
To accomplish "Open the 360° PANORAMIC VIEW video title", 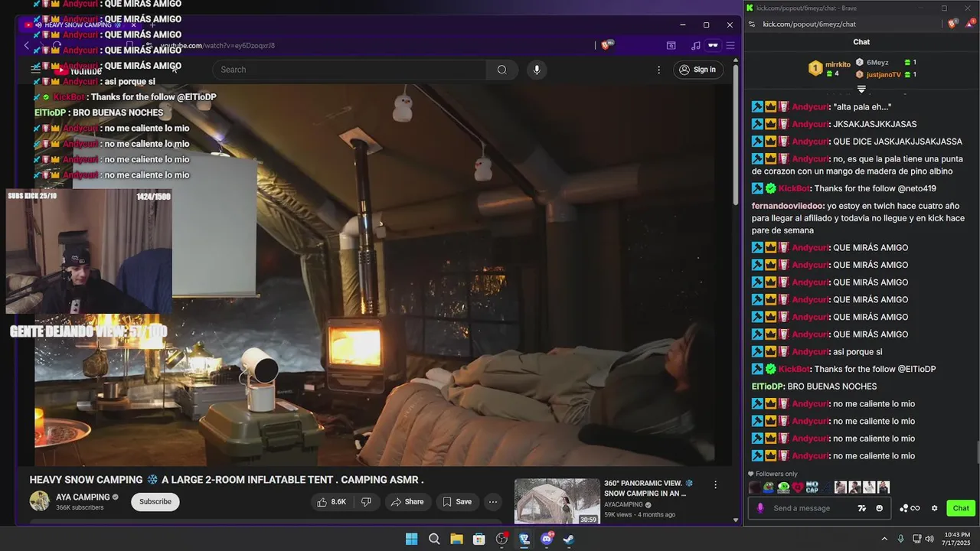I will (x=648, y=488).
